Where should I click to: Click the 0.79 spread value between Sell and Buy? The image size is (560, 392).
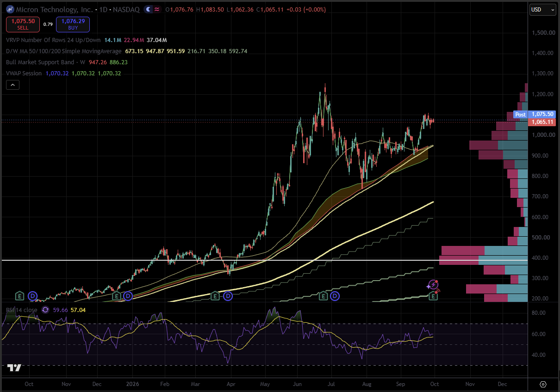tap(48, 24)
